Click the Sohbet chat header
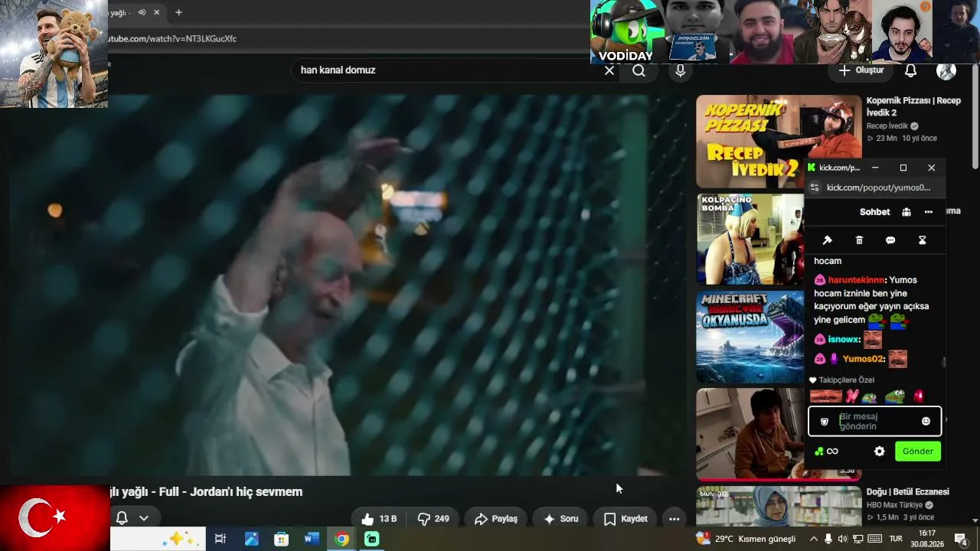 [874, 212]
